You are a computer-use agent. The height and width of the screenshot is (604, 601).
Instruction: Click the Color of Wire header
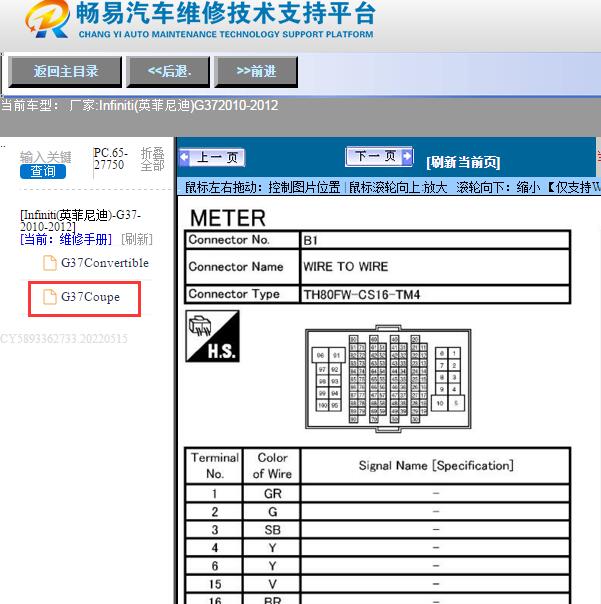click(272, 466)
